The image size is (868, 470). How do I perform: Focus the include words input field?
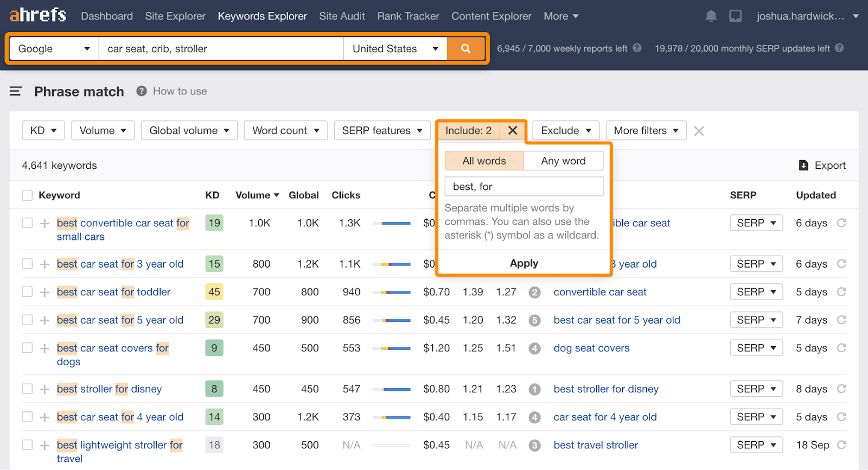pyautogui.click(x=524, y=187)
